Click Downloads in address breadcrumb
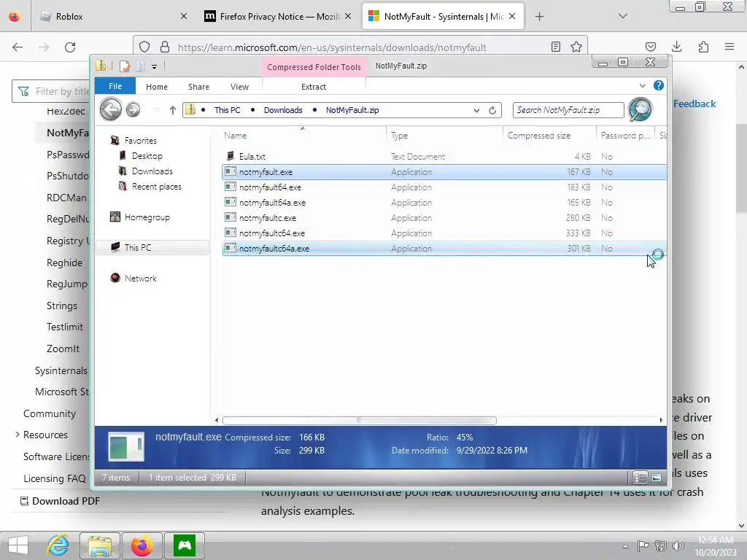The image size is (747, 560). [x=283, y=110]
